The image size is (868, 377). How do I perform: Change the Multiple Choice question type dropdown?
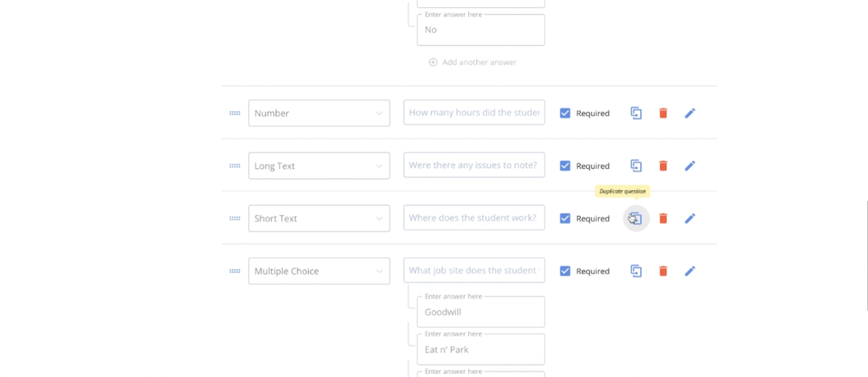click(319, 271)
